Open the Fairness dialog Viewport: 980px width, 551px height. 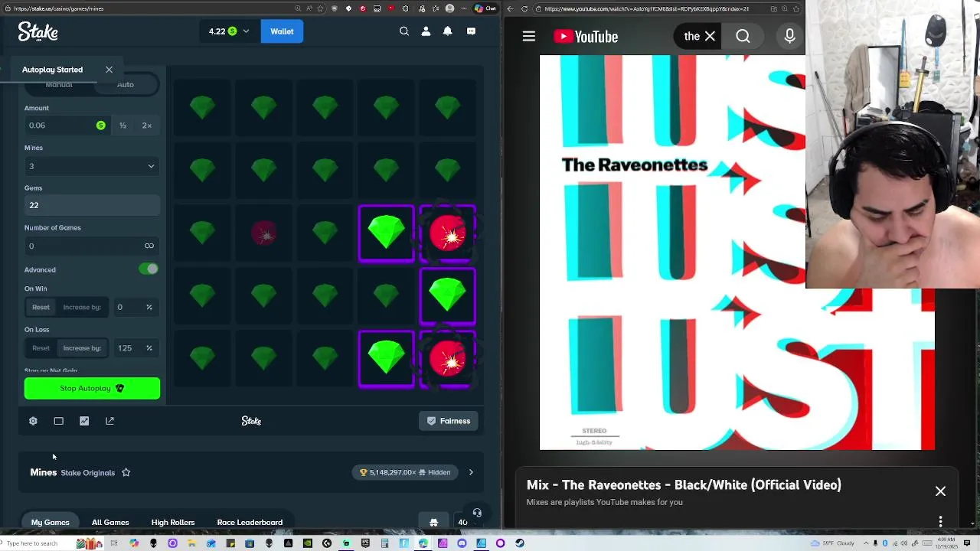(x=449, y=421)
